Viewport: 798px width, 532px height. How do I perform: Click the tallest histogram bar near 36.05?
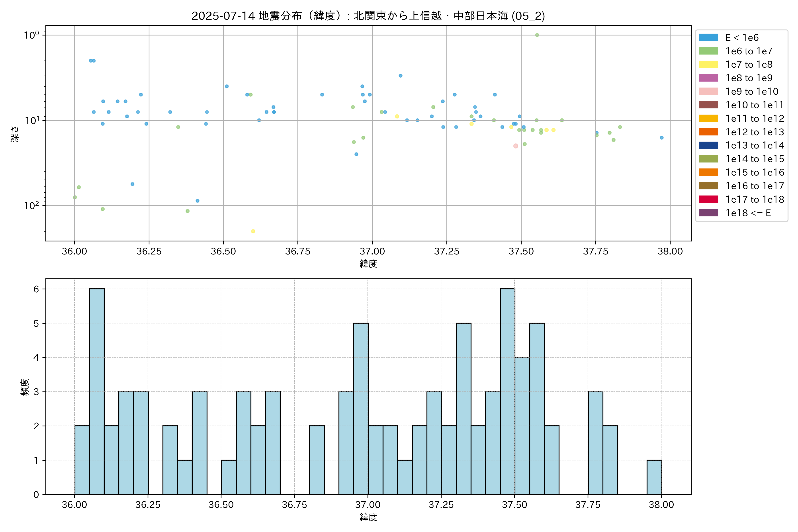pos(97,391)
